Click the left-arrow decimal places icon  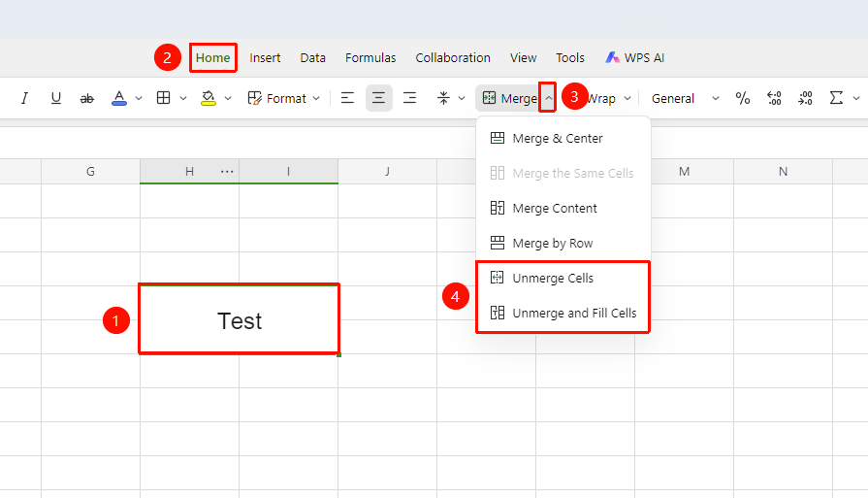[774, 99]
